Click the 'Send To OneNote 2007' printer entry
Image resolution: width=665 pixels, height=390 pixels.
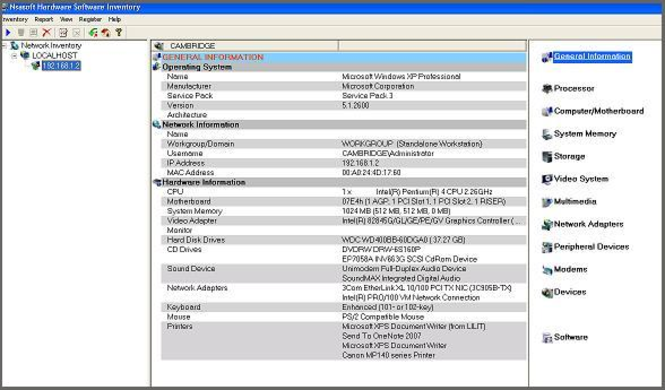382,336
